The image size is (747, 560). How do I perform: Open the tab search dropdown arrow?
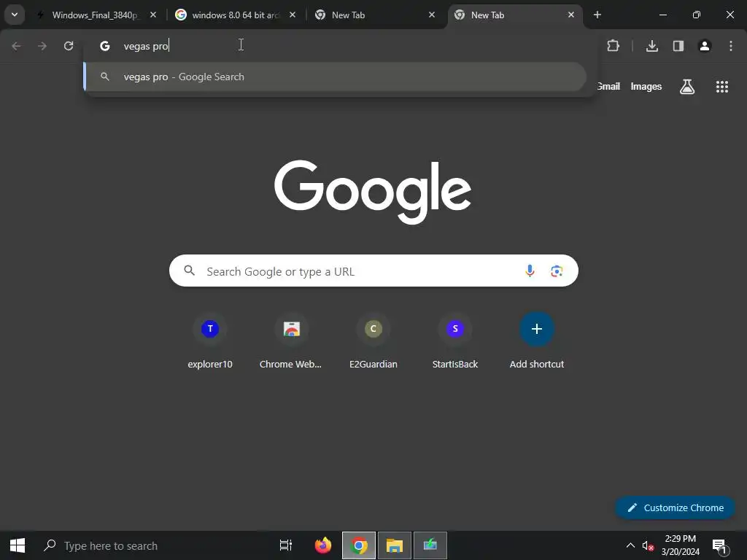click(15, 15)
